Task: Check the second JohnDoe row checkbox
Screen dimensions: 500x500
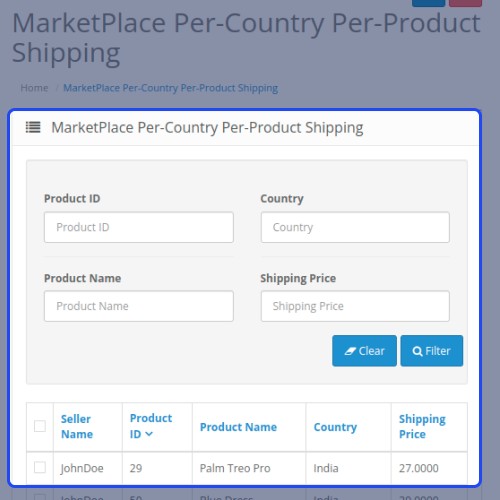Action: pos(40,497)
